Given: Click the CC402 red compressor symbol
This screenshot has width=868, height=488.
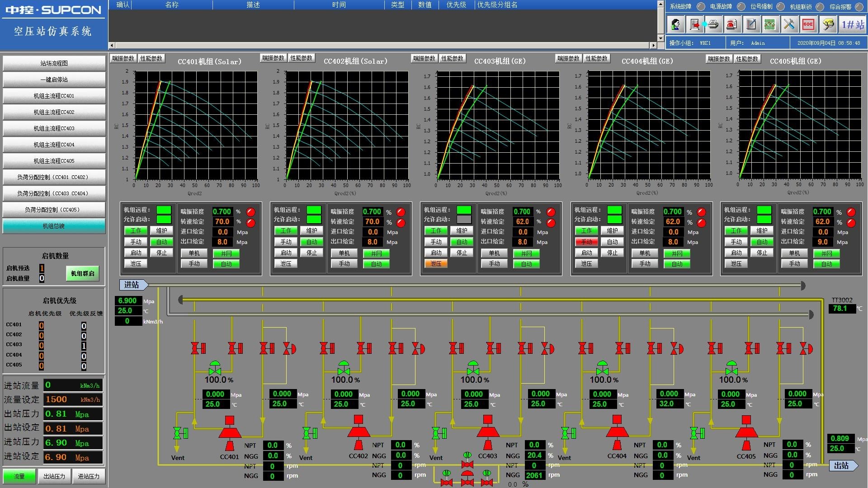Looking at the screenshot, I should coord(359,432).
